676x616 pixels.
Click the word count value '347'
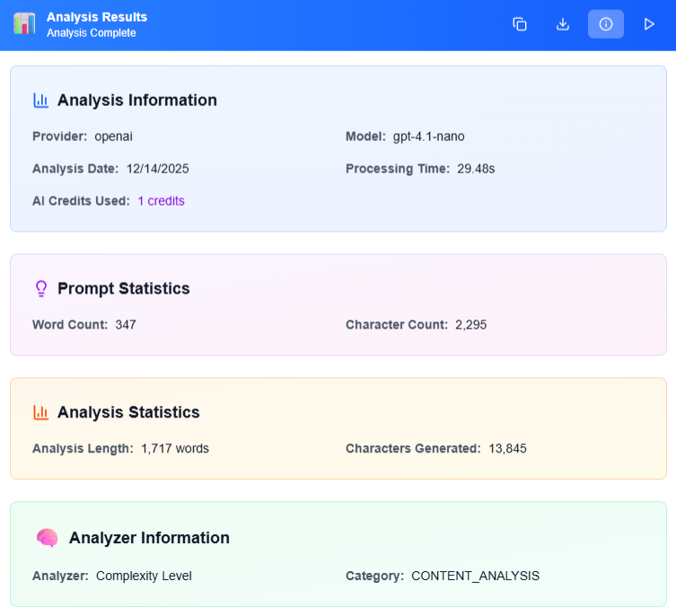click(x=126, y=325)
